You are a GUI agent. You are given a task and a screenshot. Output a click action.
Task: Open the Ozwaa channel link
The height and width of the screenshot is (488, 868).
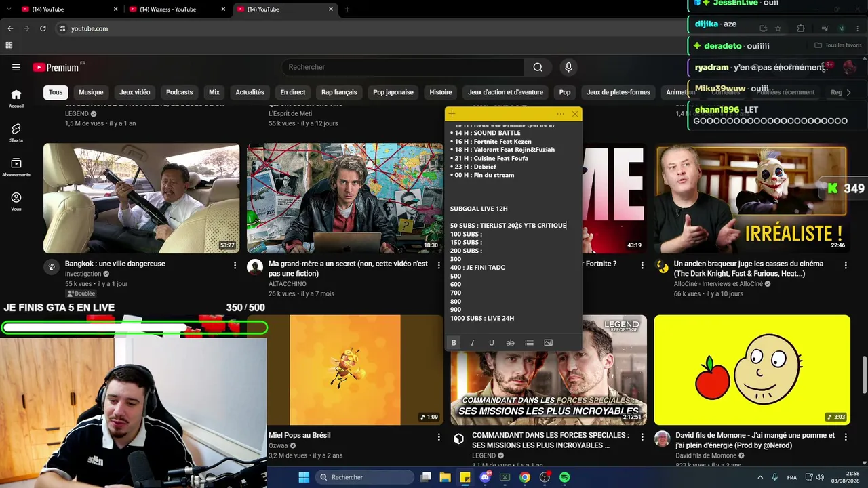(278, 446)
